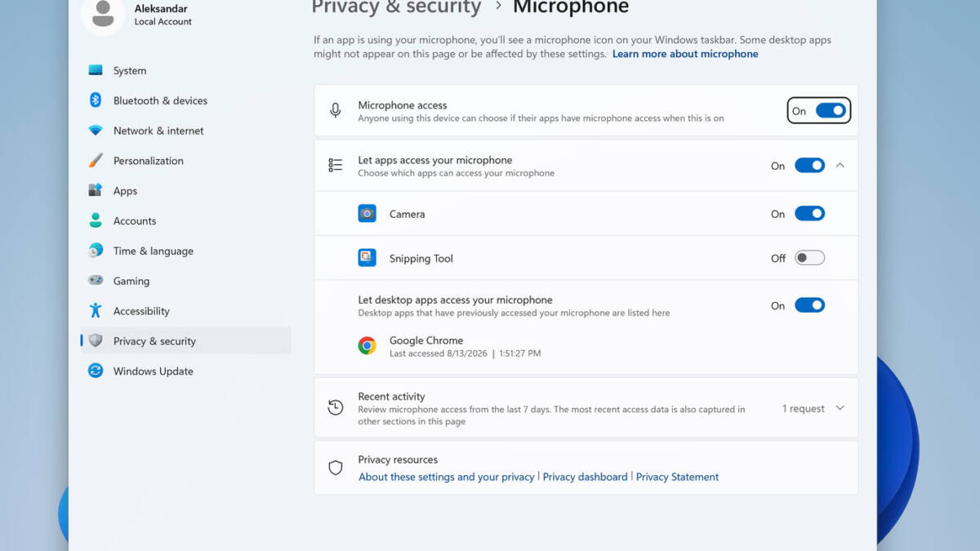Enable microphone access for Snipping Tool
Image resolution: width=980 pixels, height=551 pixels.
(810, 258)
